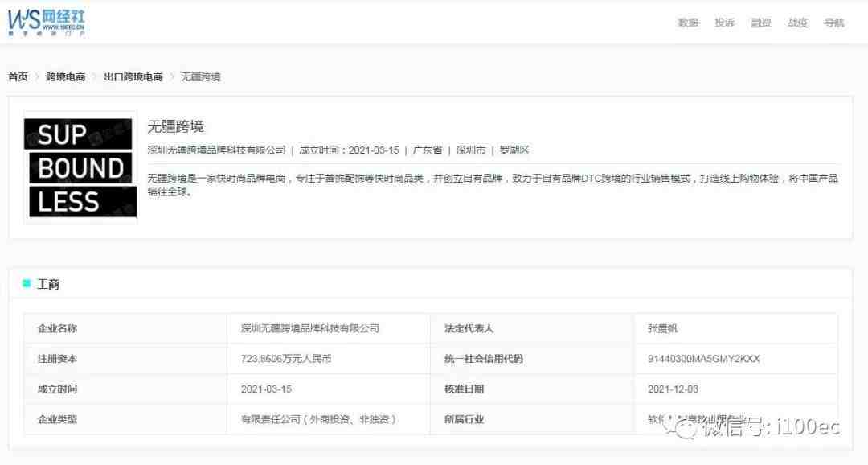
Task: Select 深圳无疆跨境品牌科技有限公司 in the header line
Action: pos(216,150)
